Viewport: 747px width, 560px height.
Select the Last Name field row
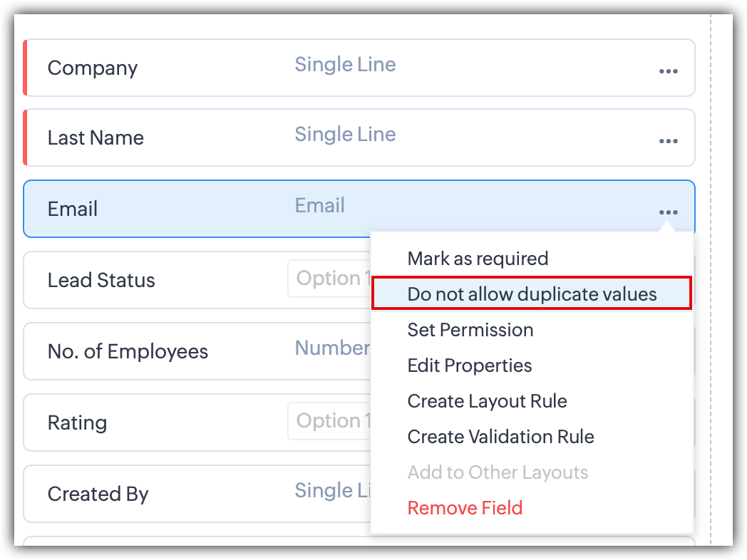[359, 138]
